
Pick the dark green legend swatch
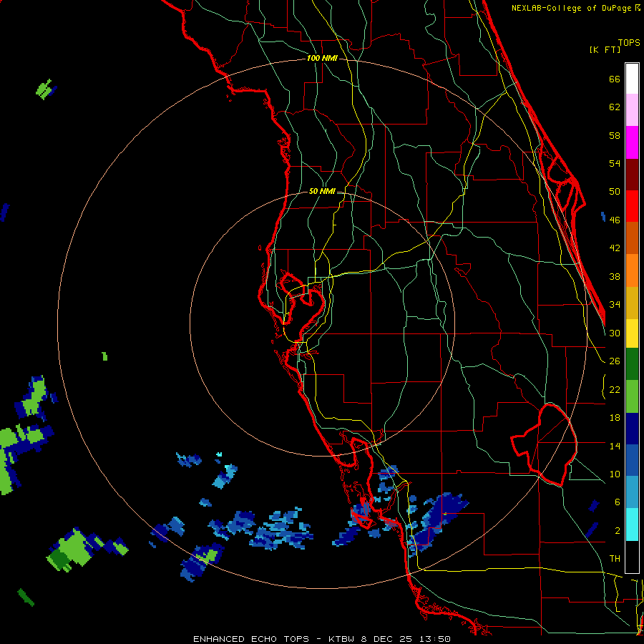tap(632, 364)
